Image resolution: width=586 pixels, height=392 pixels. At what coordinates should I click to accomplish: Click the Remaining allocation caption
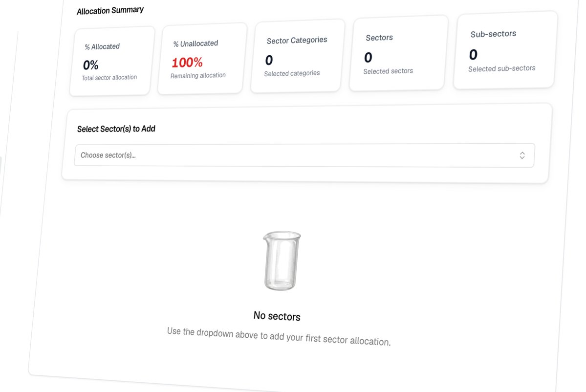pos(198,75)
